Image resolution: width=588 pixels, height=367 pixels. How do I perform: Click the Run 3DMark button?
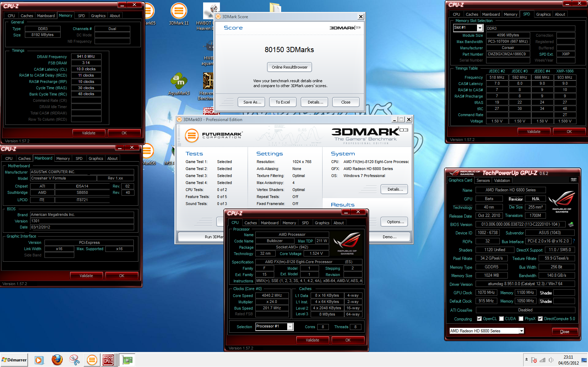(x=201, y=237)
